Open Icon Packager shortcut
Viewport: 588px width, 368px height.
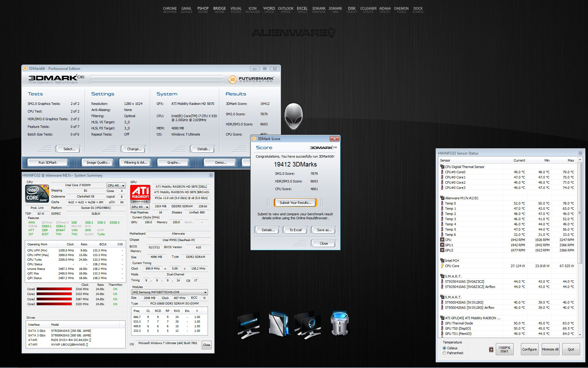252,10
